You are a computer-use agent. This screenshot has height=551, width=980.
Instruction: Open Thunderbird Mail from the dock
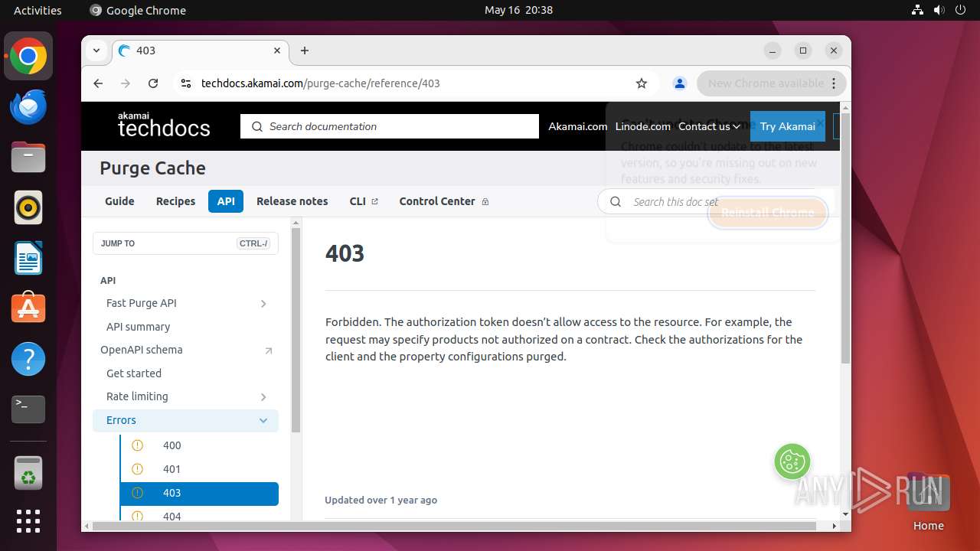point(28,107)
